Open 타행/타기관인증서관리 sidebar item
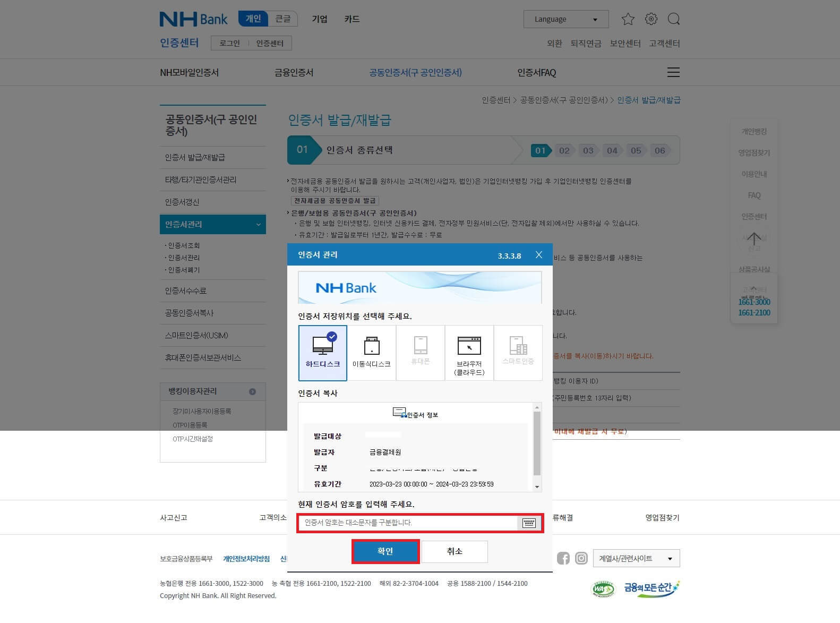Screen dimensions: 840x623 click(x=212, y=180)
